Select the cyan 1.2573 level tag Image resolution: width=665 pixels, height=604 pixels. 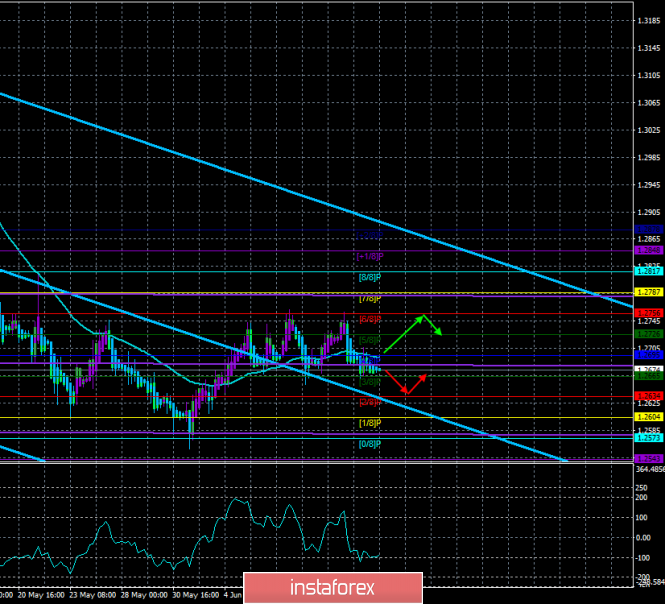point(649,438)
